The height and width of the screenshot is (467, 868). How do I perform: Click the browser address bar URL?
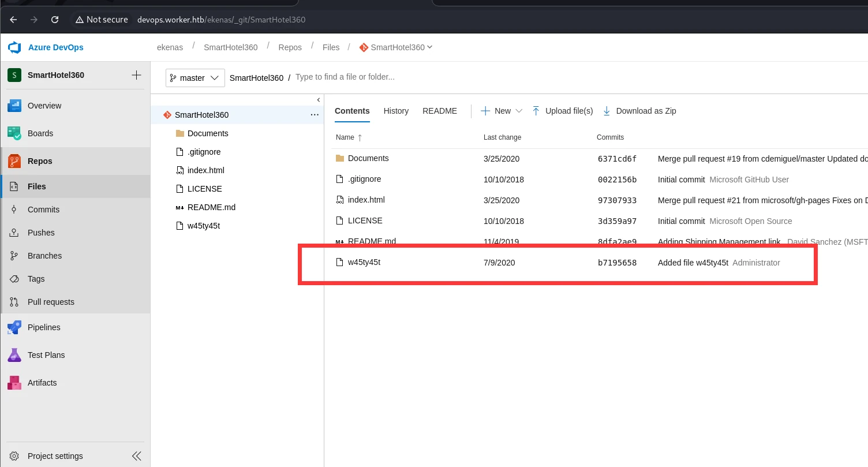click(x=221, y=20)
